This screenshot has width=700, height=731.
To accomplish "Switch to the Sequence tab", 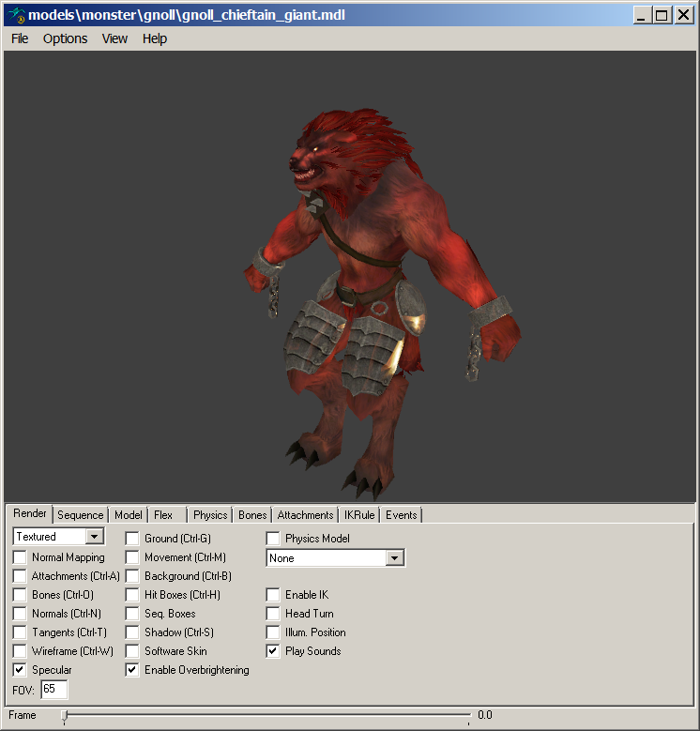I will [x=80, y=515].
